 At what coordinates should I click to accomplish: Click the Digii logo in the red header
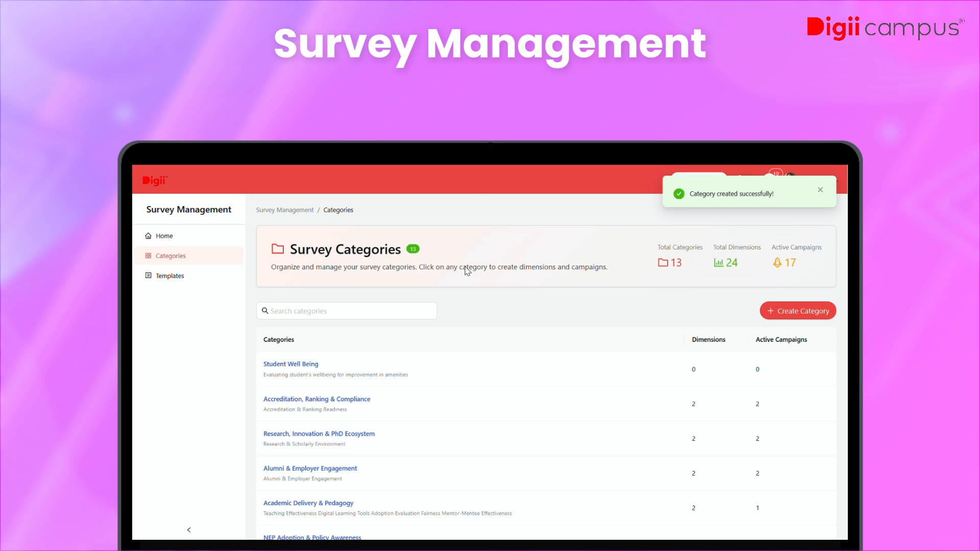(155, 180)
